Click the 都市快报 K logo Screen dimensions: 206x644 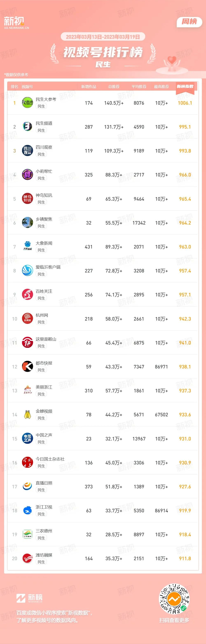click(x=27, y=367)
